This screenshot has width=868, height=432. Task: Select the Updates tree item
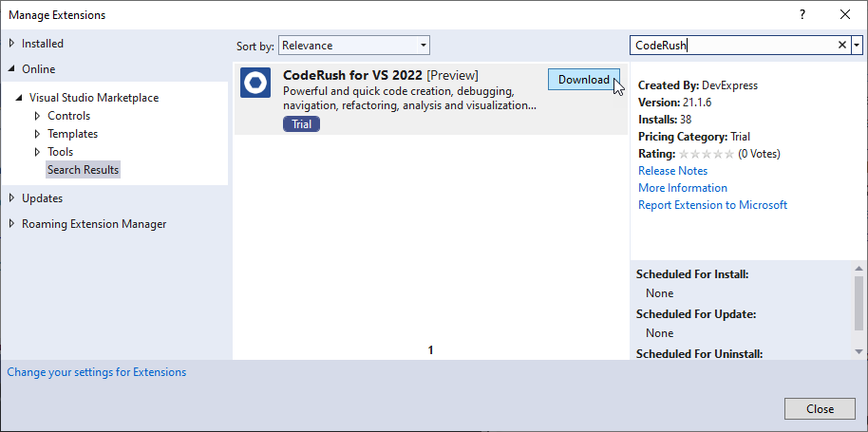click(x=42, y=198)
